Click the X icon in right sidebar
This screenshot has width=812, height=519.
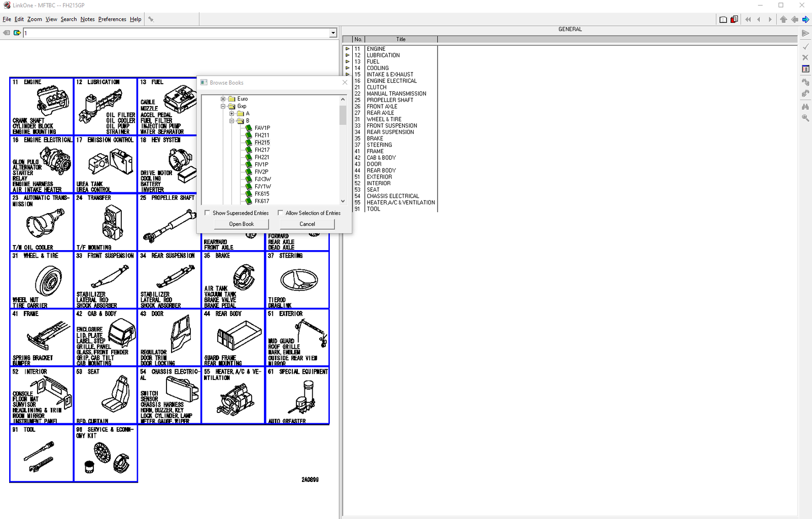pos(805,57)
